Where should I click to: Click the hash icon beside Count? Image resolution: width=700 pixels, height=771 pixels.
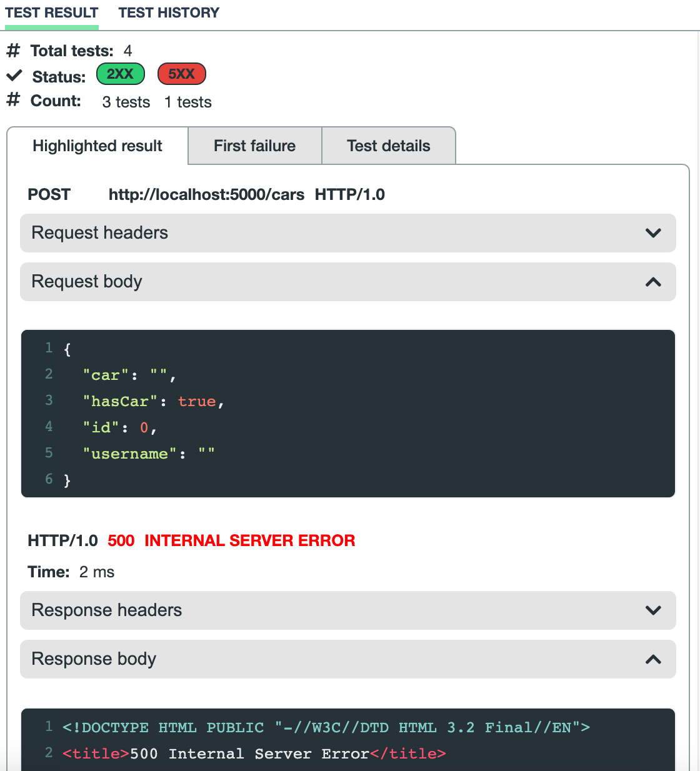pyautogui.click(x=13, y=100)
